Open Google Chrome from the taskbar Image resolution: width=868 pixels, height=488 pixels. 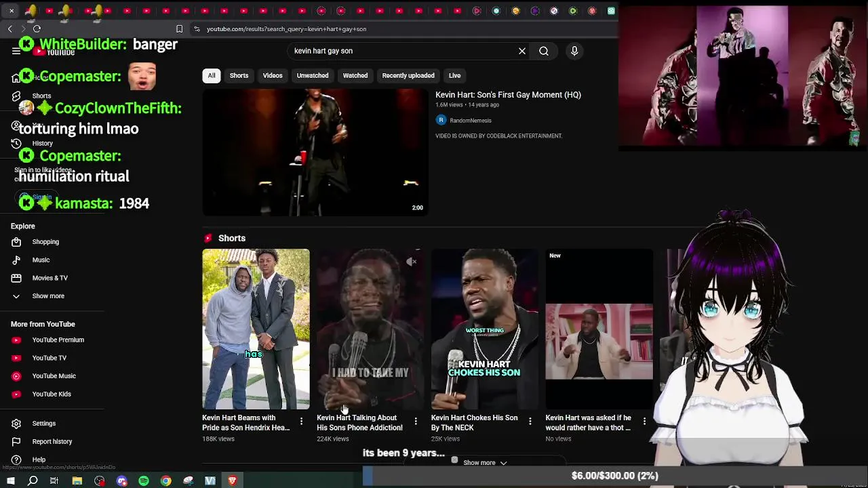(x=166, y=481)
